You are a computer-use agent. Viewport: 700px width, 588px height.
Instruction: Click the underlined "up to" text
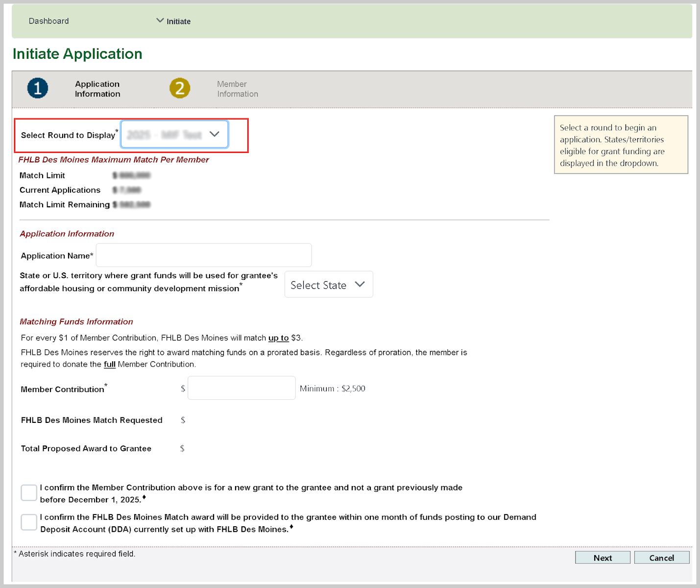coord(278,338)
